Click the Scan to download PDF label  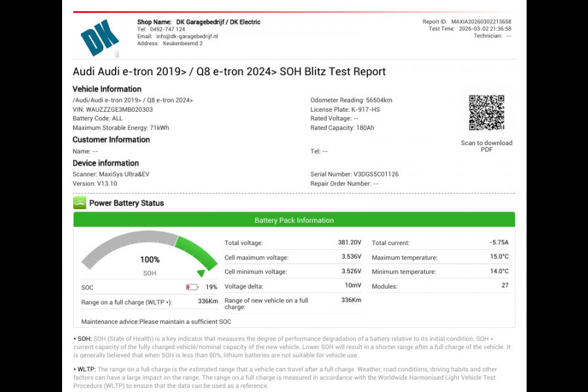click(x=486, y=146)
